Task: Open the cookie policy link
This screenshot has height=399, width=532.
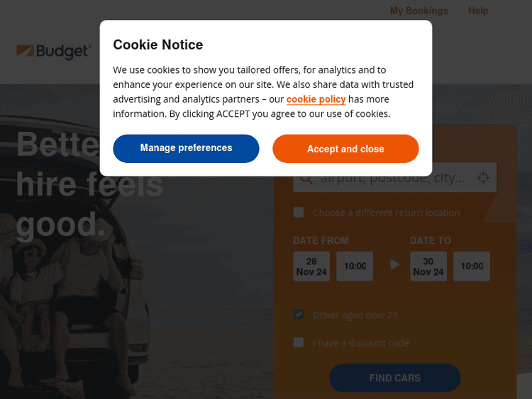Action: (316, 99)
